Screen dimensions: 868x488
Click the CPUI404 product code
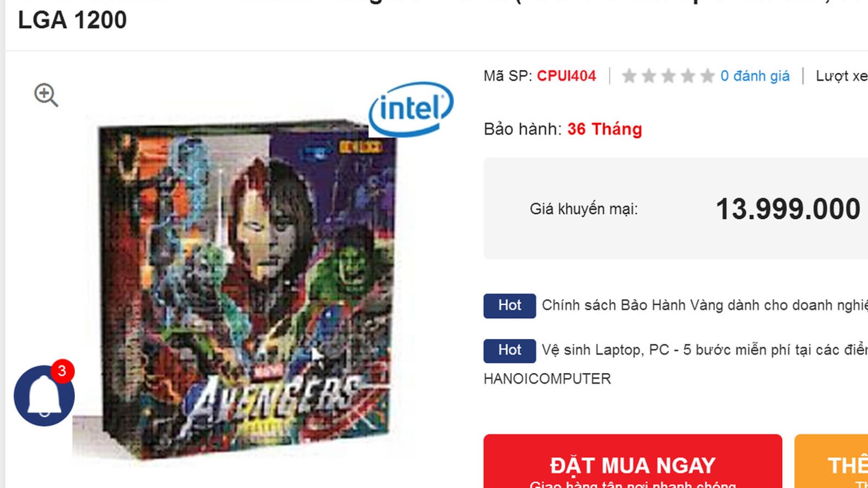pyautogui.click(x=566, y=76)
